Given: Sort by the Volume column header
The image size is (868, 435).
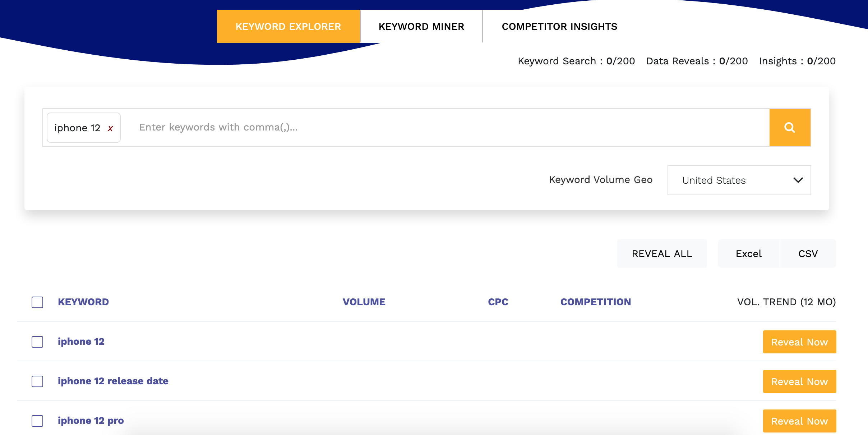Looking at the screenshot, I should [x=364, y=302].
